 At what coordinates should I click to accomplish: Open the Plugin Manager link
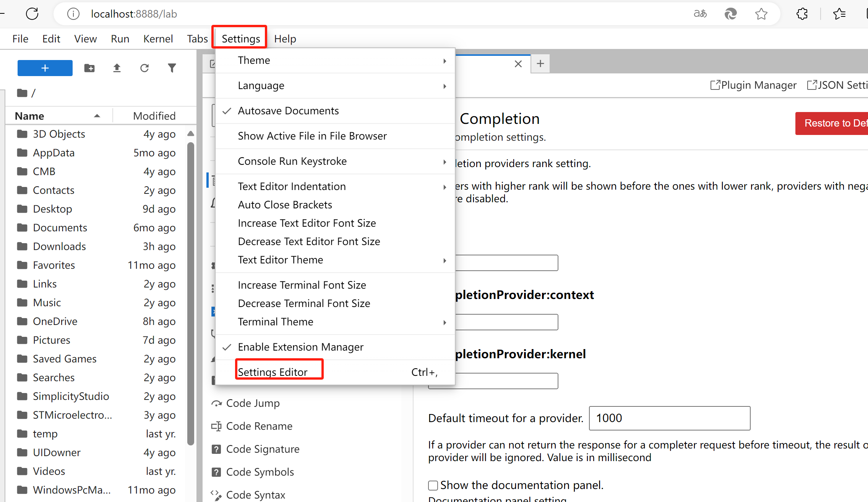point(753,85)
